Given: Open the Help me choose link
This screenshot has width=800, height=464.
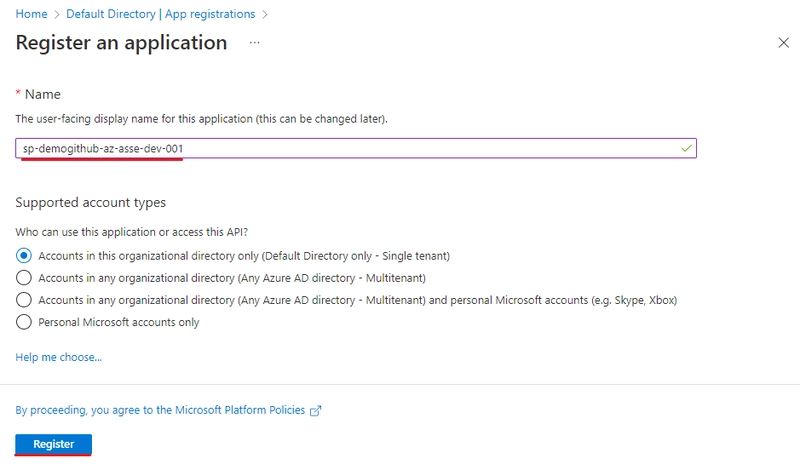Looking at the screenshot, I should [x=59, y=357].
